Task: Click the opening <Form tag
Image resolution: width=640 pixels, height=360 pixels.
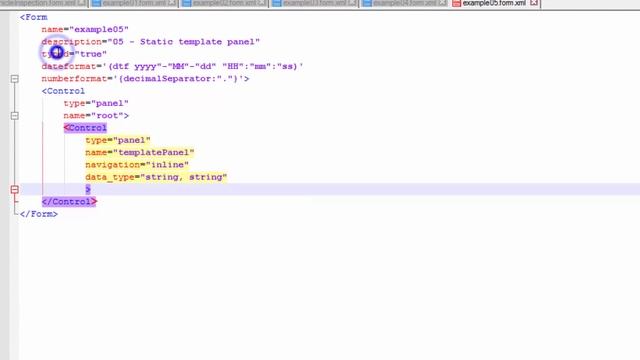Action: point(34,17)
